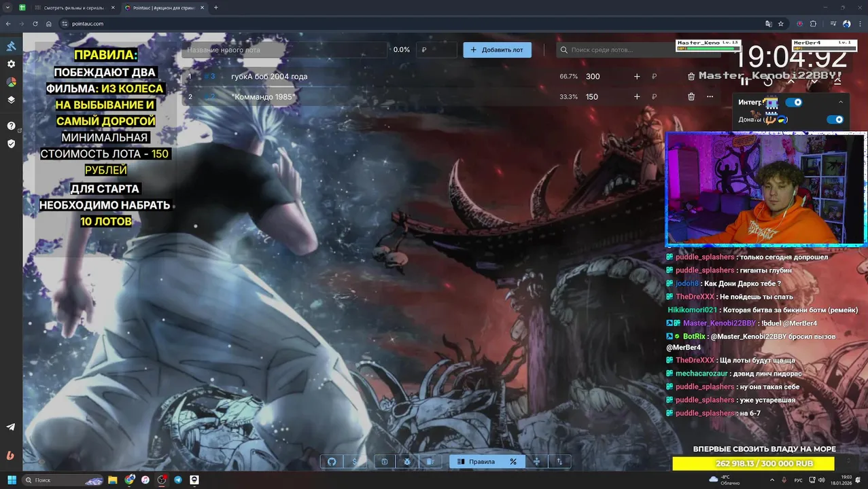Click the Добавить лот button
Image resolution: width=868 pixels, height=489 pixels.
click(498, 50)
